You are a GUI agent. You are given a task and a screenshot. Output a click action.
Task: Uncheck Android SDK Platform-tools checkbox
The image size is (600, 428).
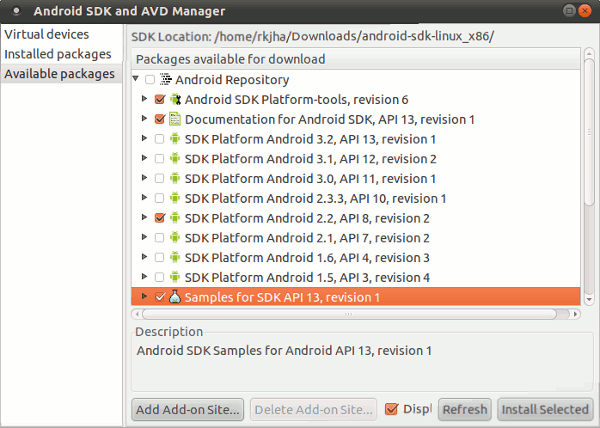[160, 100]
